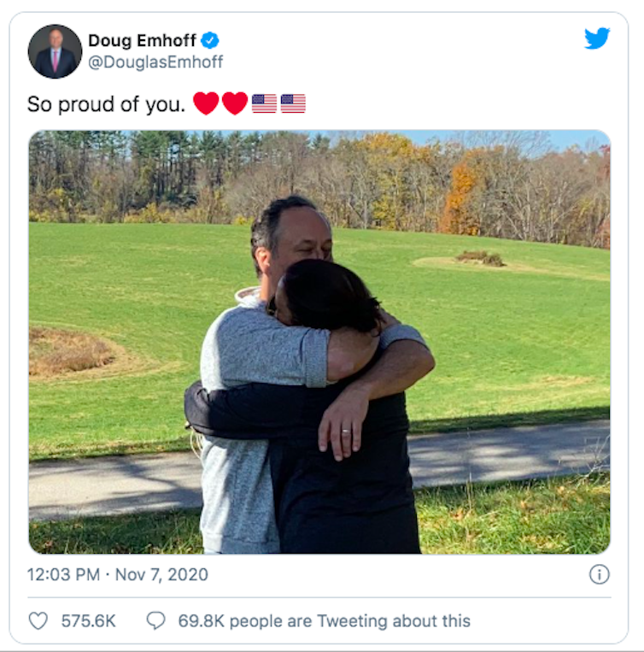
Task: Open the @DouglasEmhoff handle link
Action: (x=155, y=62)
